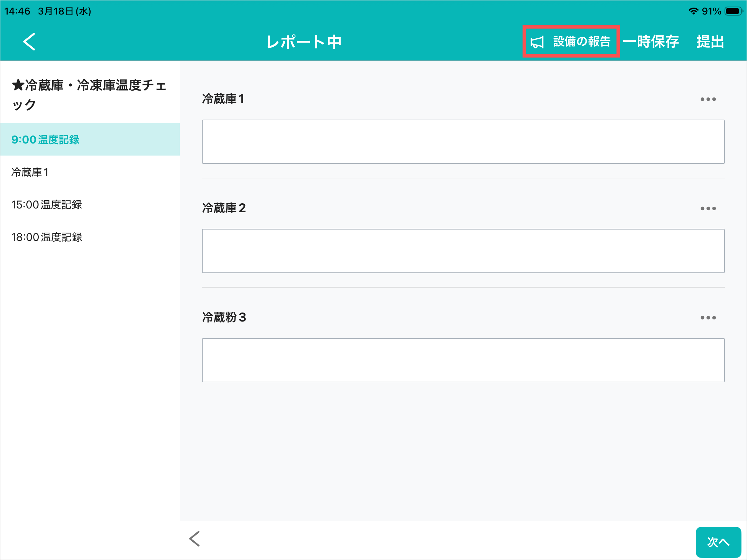Click the megaphone 設備の報告 icon
747x560 pixels.
(537, 42)
